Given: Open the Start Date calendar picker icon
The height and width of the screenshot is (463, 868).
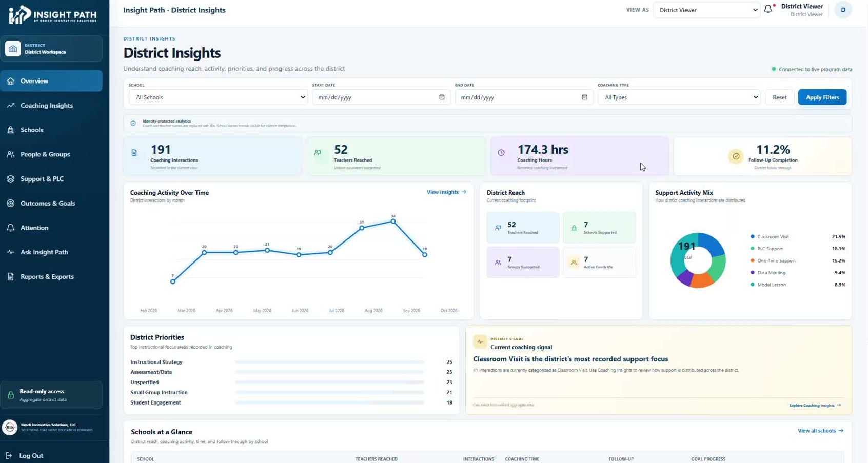Looking at the screenshot, I should (442, 97).
